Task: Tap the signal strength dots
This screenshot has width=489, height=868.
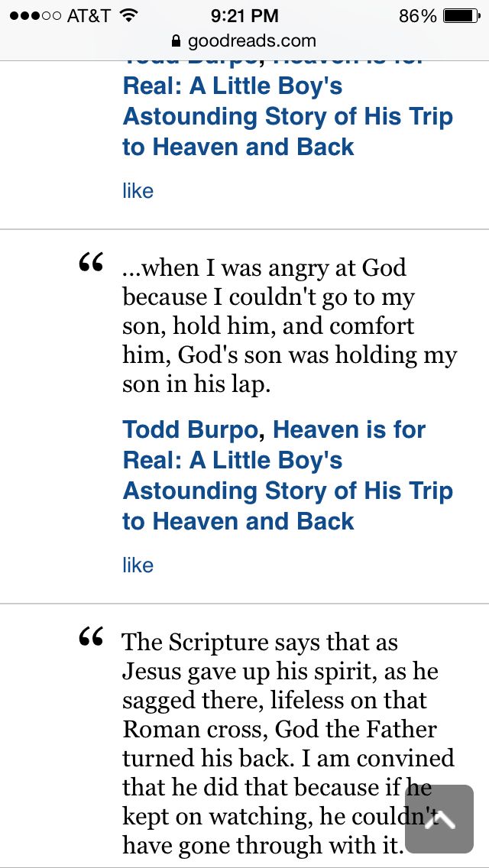Action: click(35, 15)
